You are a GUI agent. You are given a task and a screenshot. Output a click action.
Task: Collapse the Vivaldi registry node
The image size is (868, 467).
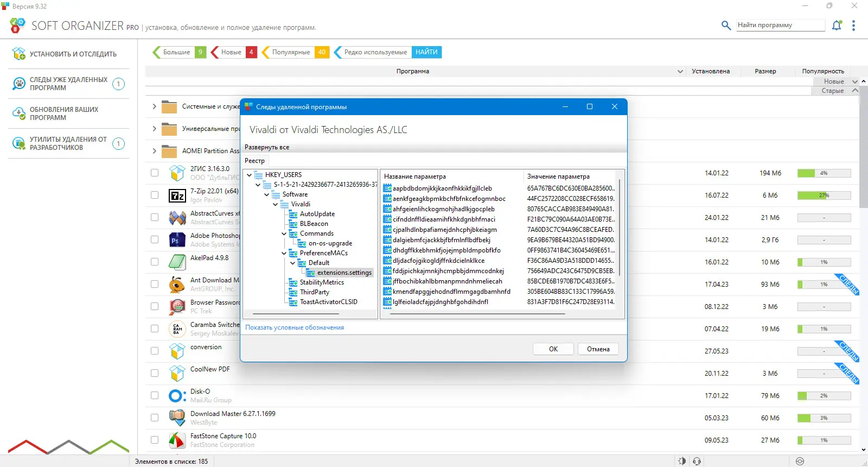[276, 204]
